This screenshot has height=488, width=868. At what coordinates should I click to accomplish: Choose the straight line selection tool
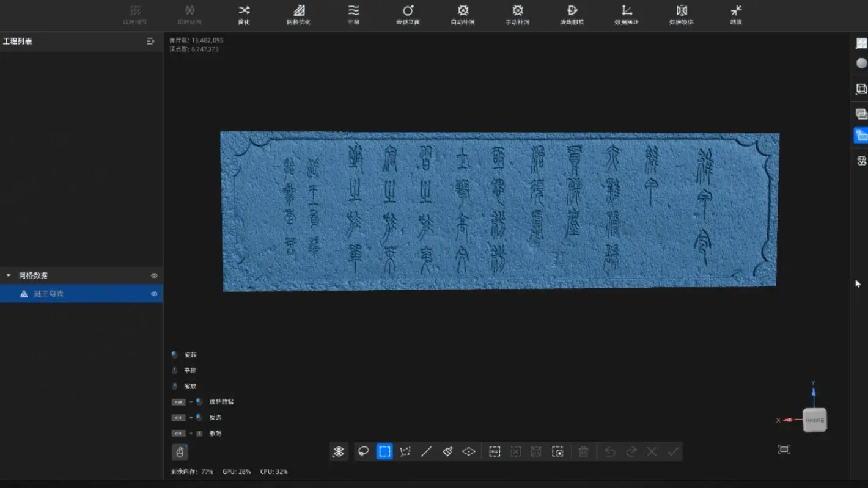(426, 451)
